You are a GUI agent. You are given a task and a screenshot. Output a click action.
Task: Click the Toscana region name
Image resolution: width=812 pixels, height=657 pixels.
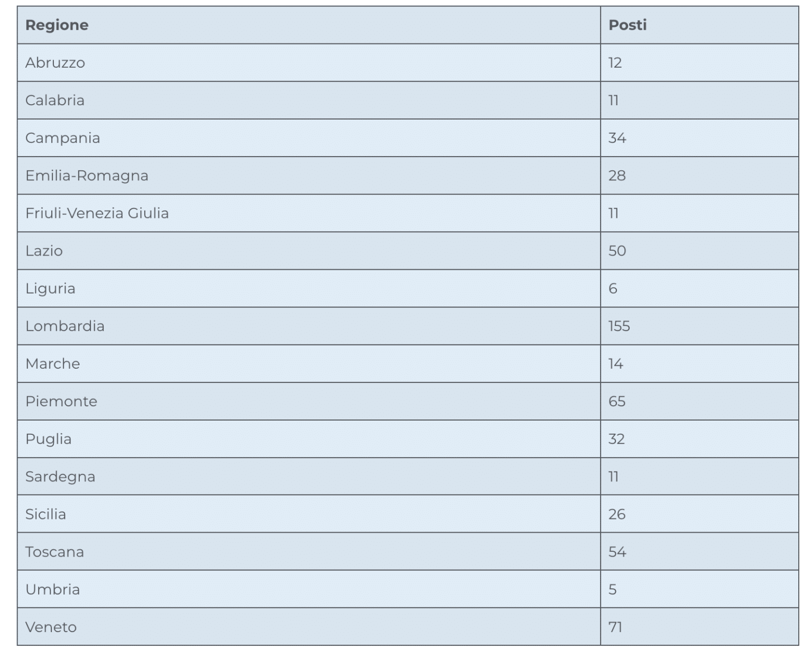tap(54, 552)
